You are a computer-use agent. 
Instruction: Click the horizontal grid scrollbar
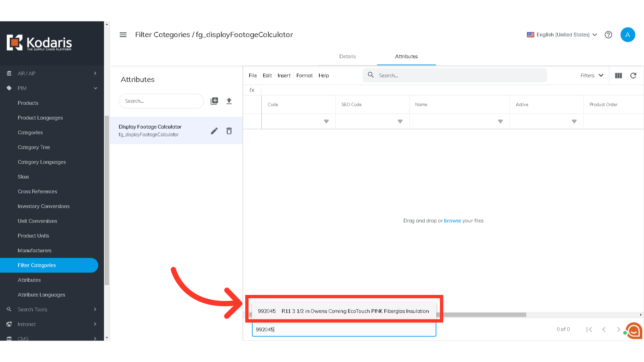483,315
